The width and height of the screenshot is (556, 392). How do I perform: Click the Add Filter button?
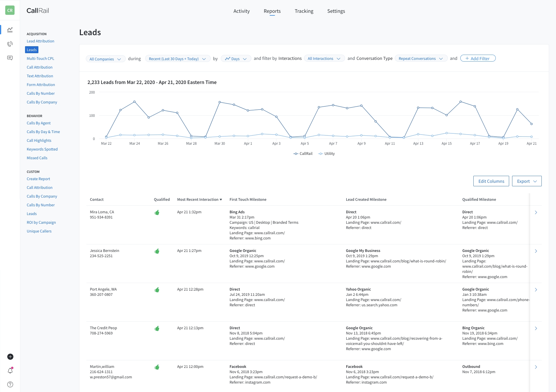pos(477,58)
